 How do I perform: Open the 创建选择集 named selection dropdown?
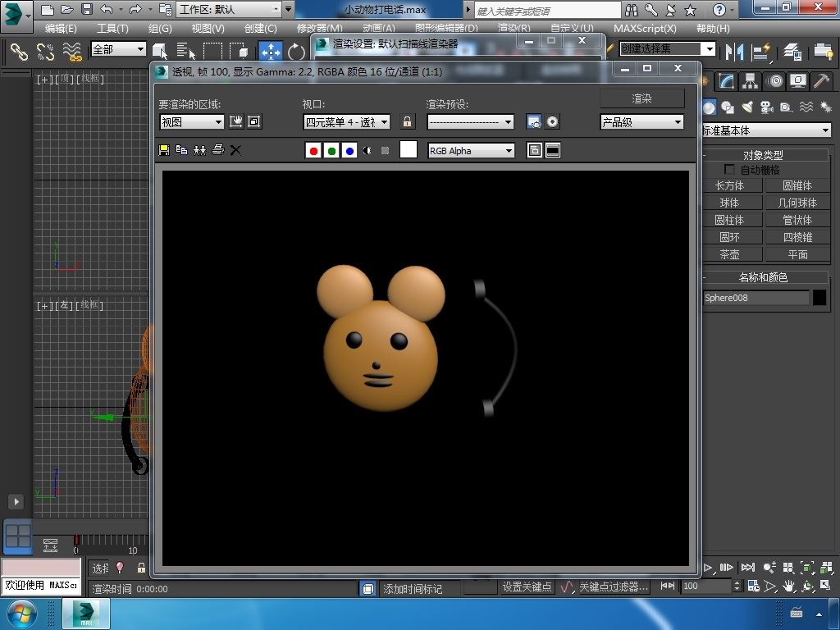tap(667, 48)
